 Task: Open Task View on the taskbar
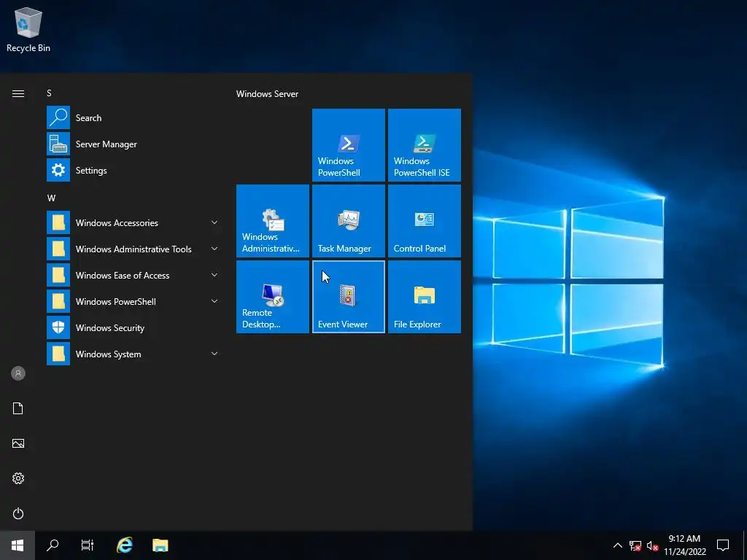click(x=88, y=545)
